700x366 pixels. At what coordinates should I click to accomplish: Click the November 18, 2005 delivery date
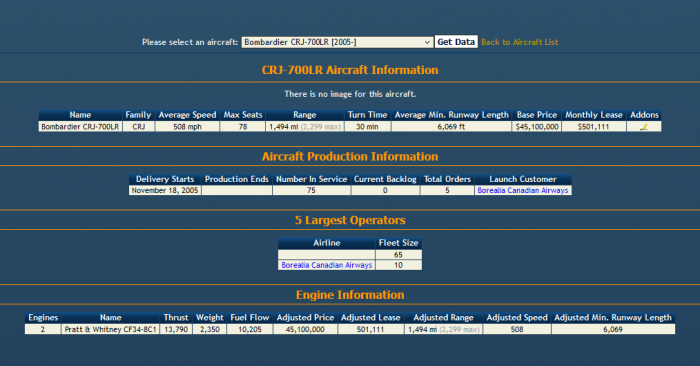coord(165,190)
